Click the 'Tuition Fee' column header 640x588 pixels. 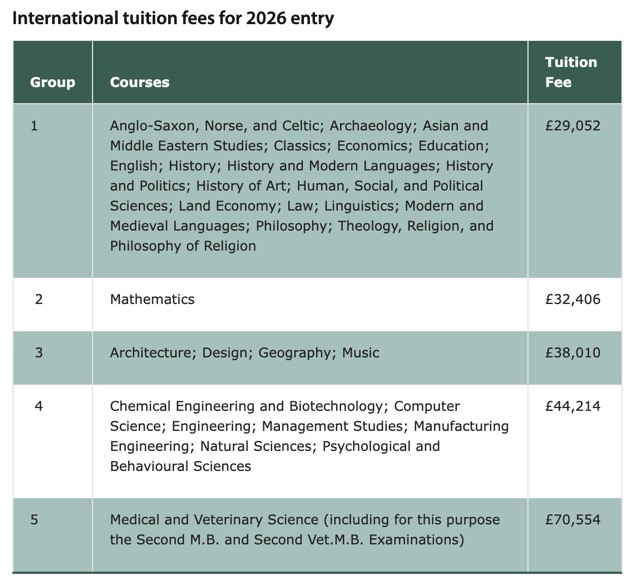click(571, 72)
